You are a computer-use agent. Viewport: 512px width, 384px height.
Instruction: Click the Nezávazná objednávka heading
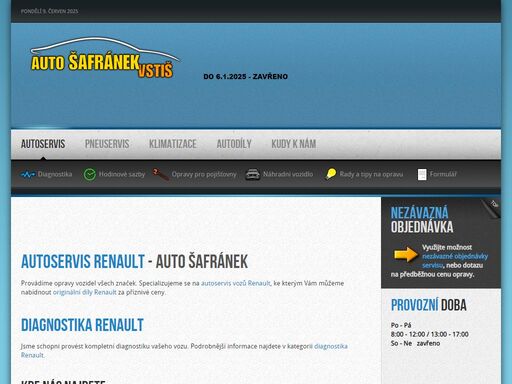click(x=422, y=220)
